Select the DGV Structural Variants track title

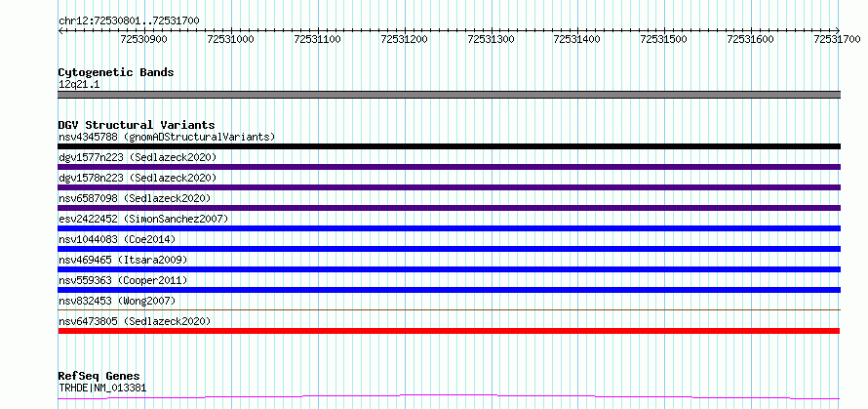[x=137, y=125]
